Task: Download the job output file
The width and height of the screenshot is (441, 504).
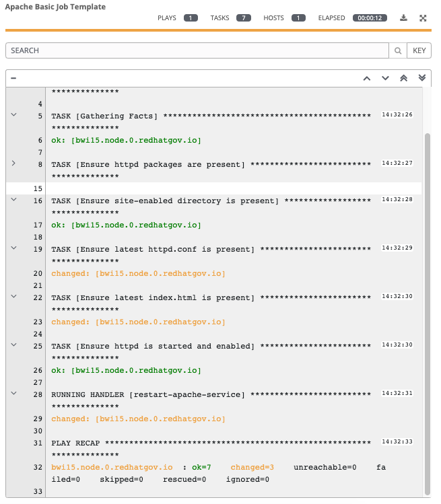Action: (403, 18)
